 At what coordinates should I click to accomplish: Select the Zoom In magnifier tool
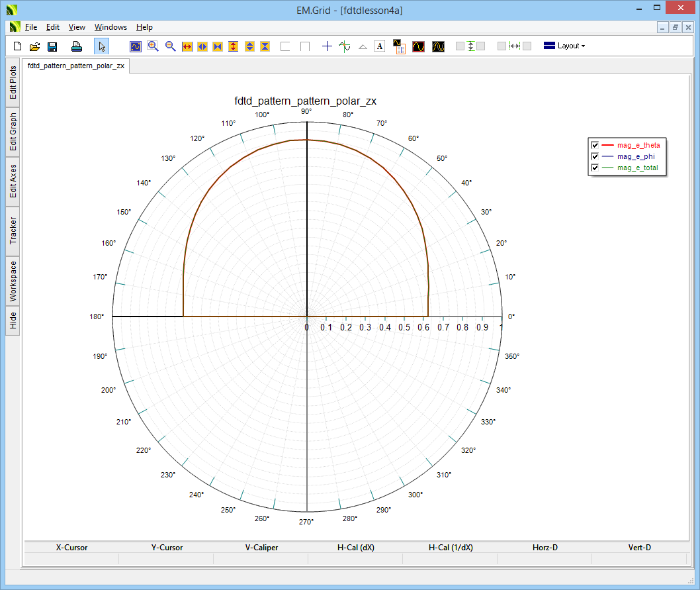153,46
